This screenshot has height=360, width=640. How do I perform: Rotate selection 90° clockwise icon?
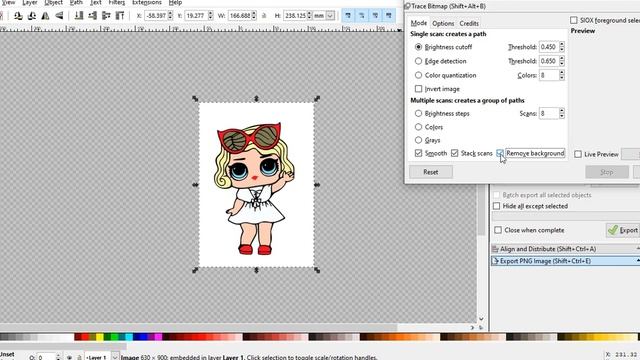point(31,16)
